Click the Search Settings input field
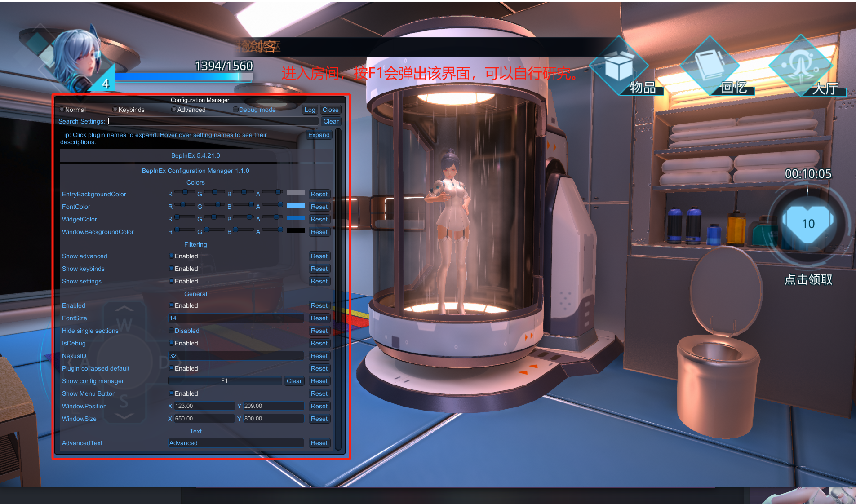The width and height of the screenshot is (856, 504). 213,121
